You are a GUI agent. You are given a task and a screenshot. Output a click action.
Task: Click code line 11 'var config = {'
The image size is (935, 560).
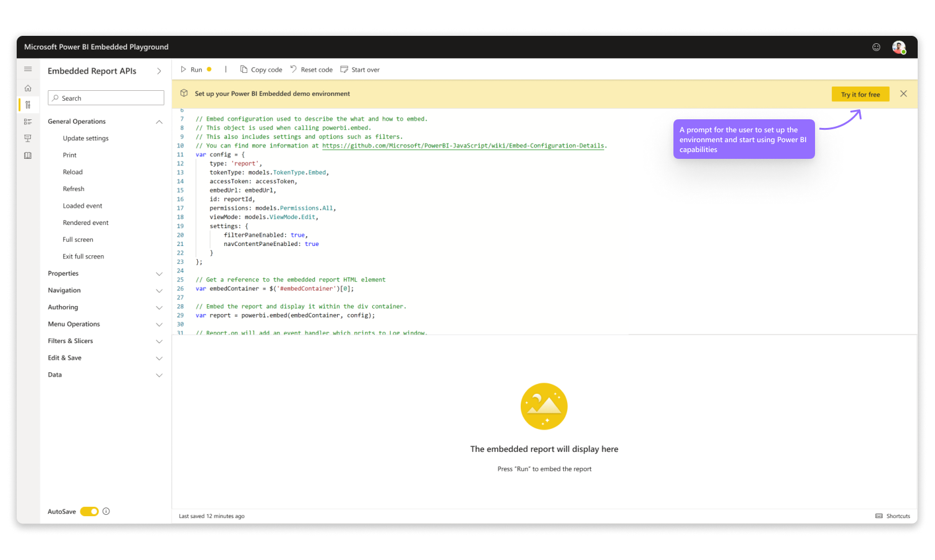tap(220, 155)
